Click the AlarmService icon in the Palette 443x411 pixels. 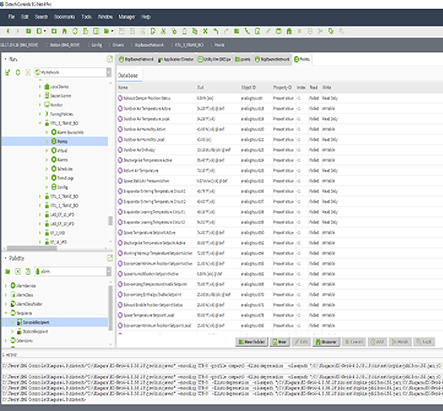tap(13, 286)
